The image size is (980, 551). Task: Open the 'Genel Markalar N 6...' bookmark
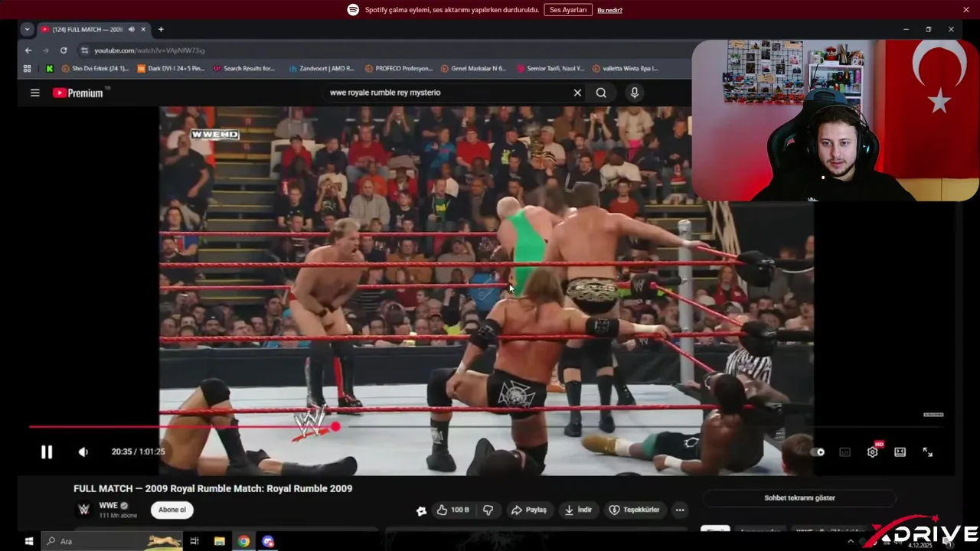[x=474, y=68]
